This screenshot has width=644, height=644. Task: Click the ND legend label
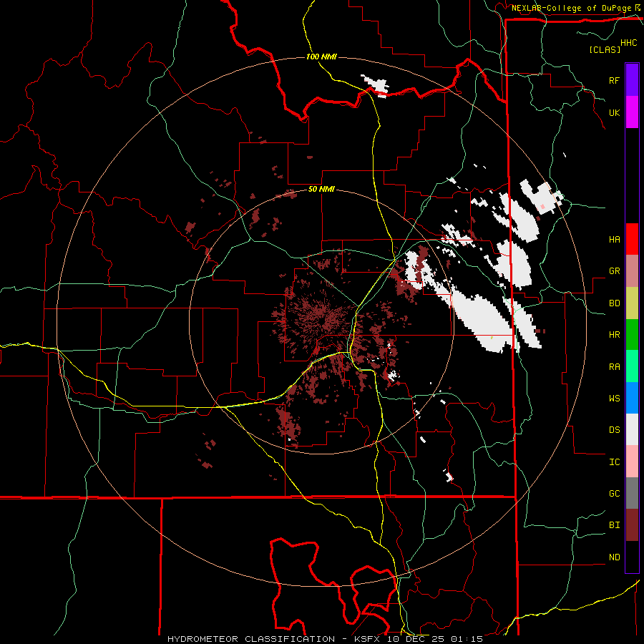click(614, 557)
